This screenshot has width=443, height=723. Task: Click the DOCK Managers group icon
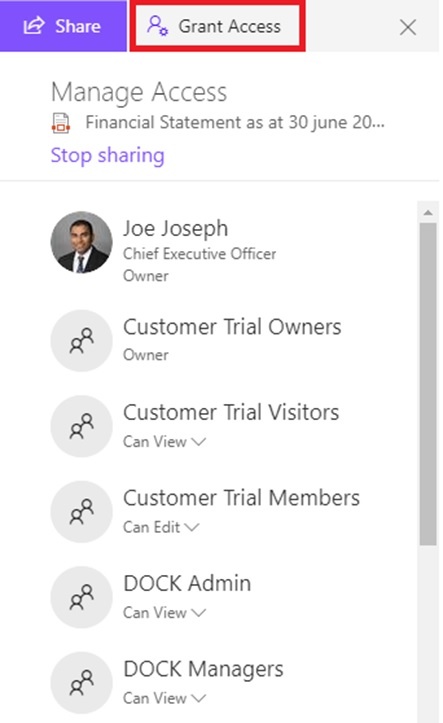tap(81, 683)
